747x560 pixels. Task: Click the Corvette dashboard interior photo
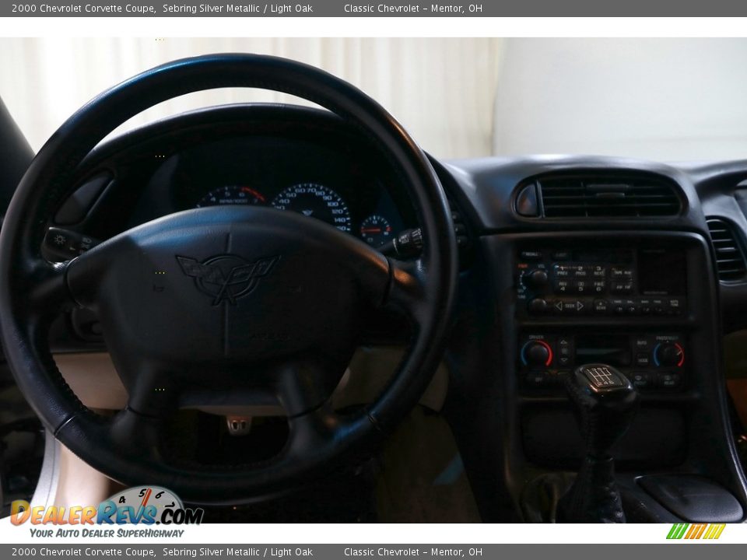[373, 280]
